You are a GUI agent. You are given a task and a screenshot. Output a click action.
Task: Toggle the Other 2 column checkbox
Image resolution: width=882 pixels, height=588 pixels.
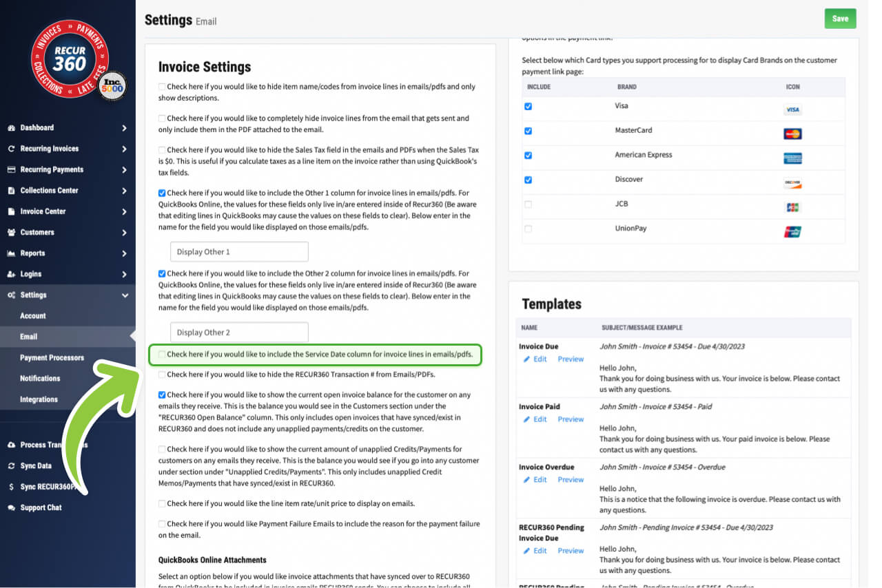pos(162,273)
